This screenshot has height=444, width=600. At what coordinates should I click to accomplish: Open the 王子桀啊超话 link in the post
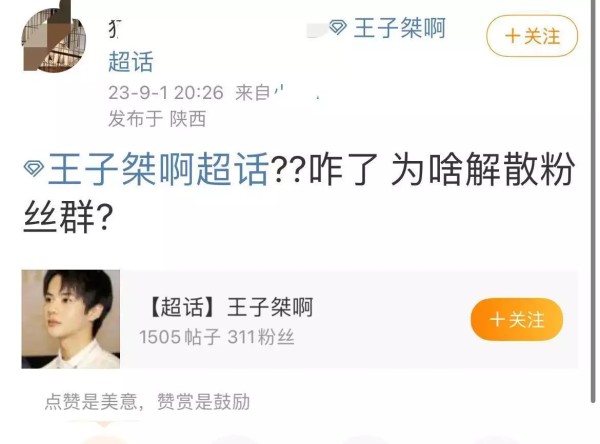(x=158, y=169)
